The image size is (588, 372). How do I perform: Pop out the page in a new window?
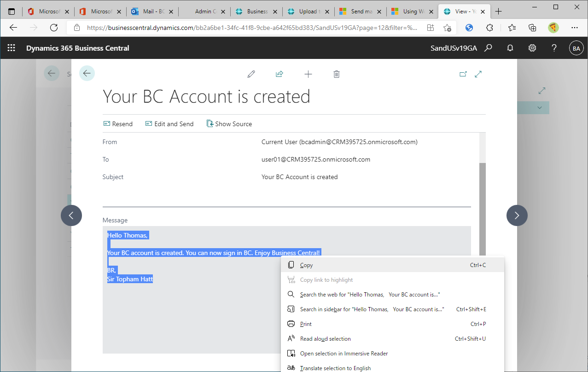pyautogui.click(x=463, y=74)
